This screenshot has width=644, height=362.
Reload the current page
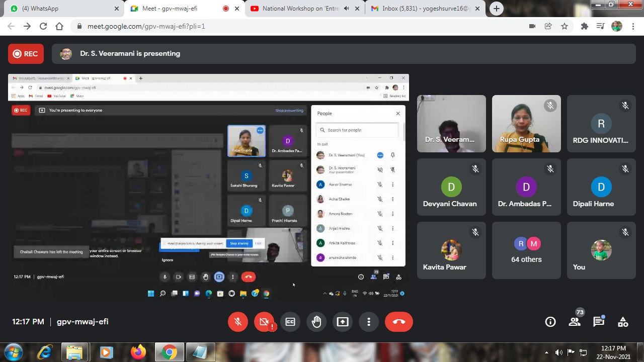pos(43,26)
